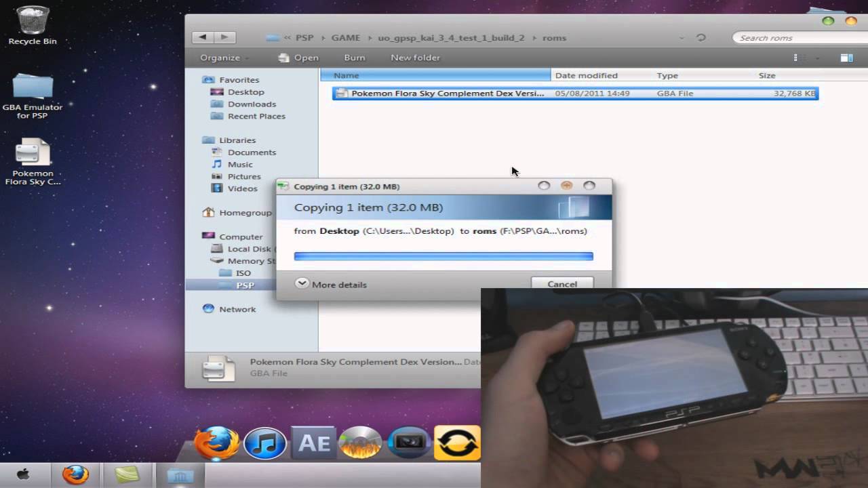Viewport: 868px width, 488px height.
Task: Create a New folder
Action: point(415,58)
